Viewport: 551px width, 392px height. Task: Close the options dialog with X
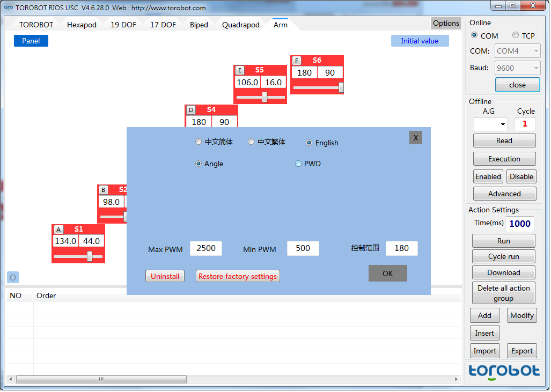[x=416, y=138]
